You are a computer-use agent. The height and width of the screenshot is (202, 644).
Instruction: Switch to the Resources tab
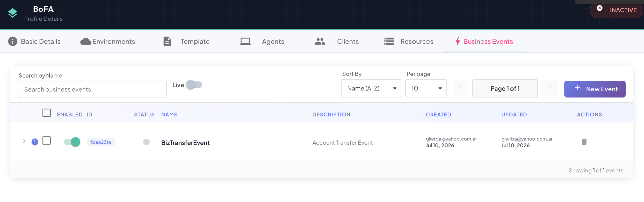pyautogui.click(x=409, y=41)
